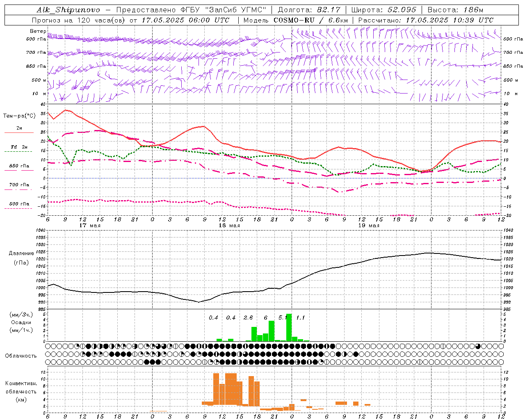Click the Прогноз на 120 часа(ов) text
The width and height of the screenshot is (525, 420).
[x=79, y=20]
